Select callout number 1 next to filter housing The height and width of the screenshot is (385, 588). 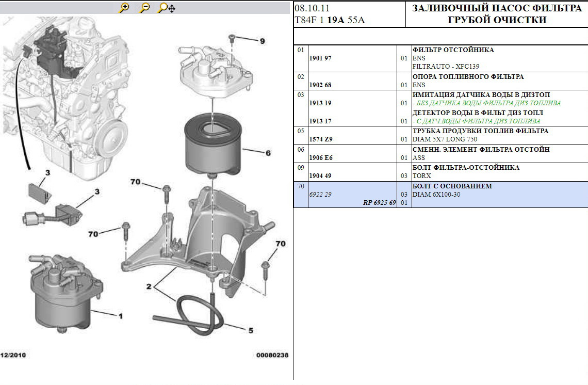121,316
